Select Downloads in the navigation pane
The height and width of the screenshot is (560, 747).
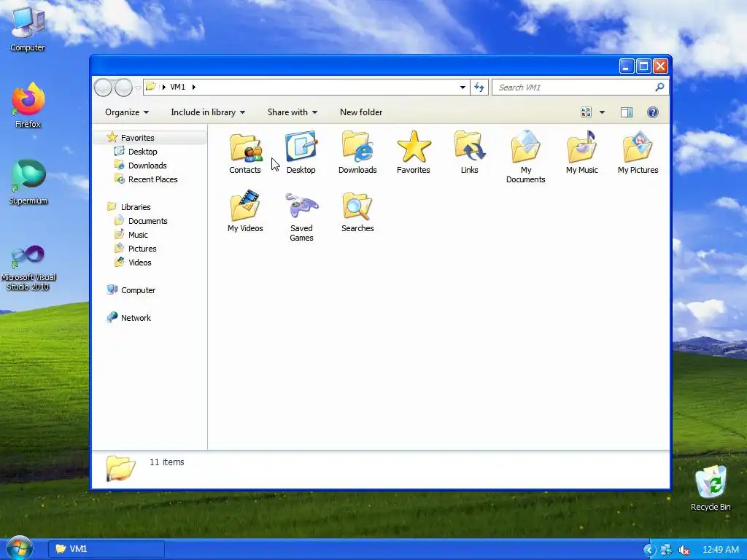click(147, 166)
